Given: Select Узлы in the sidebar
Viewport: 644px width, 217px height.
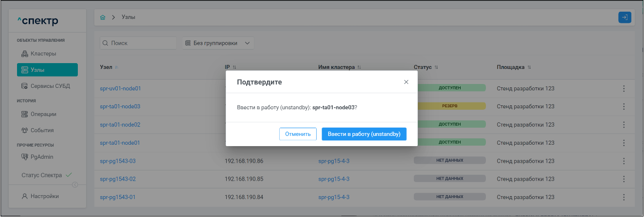Looking at the screenshot, I should coord(47,70).
